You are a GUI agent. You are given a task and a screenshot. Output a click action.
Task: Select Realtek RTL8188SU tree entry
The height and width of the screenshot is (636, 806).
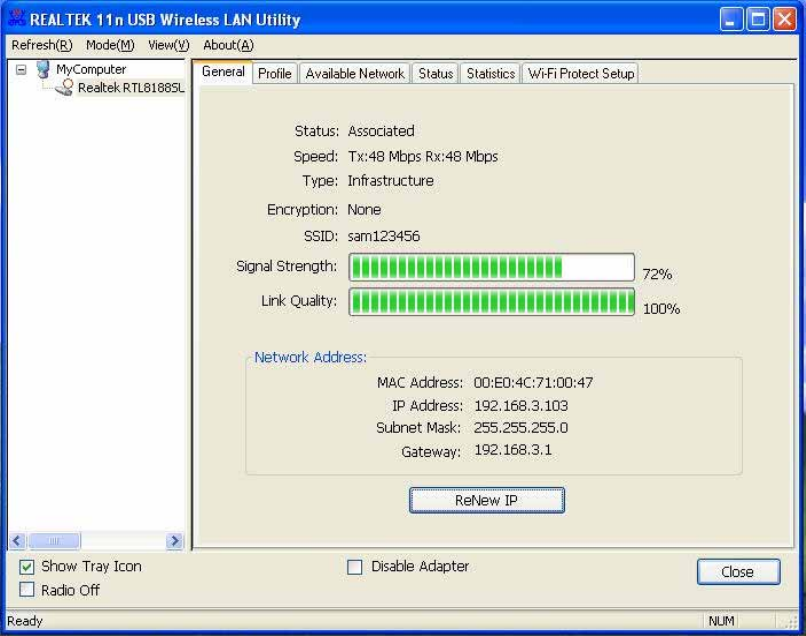click(x=131, y=88)
